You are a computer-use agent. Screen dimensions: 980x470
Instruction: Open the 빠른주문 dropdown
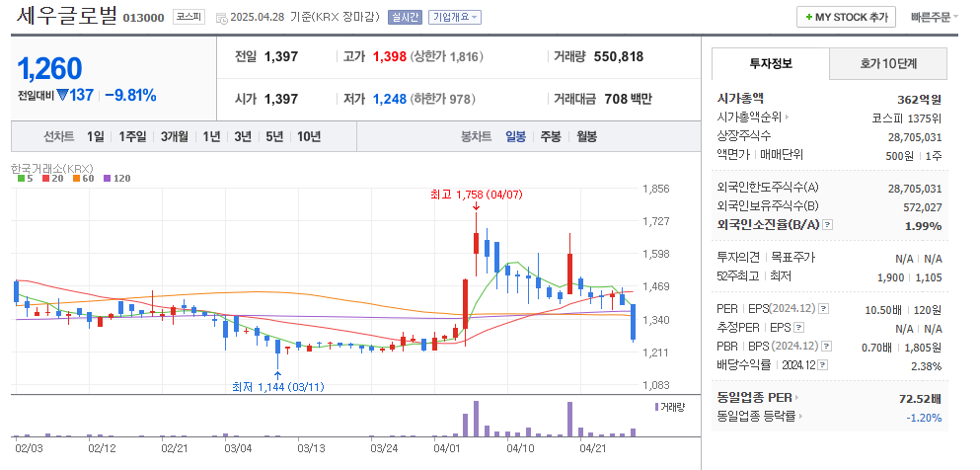click(x=935, y=18)
